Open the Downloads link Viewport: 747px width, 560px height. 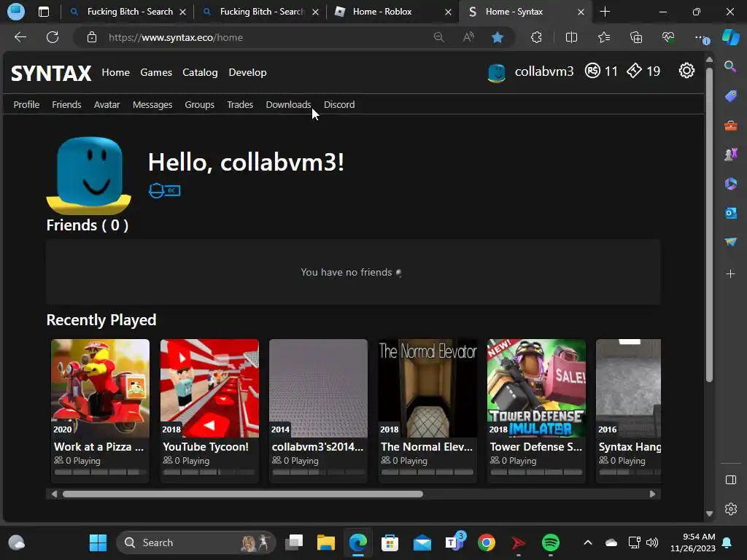[288, 105]
